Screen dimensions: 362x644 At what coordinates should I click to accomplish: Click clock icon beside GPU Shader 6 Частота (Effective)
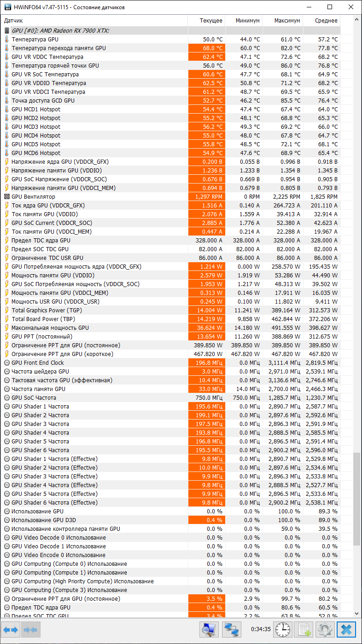(7, 503)
